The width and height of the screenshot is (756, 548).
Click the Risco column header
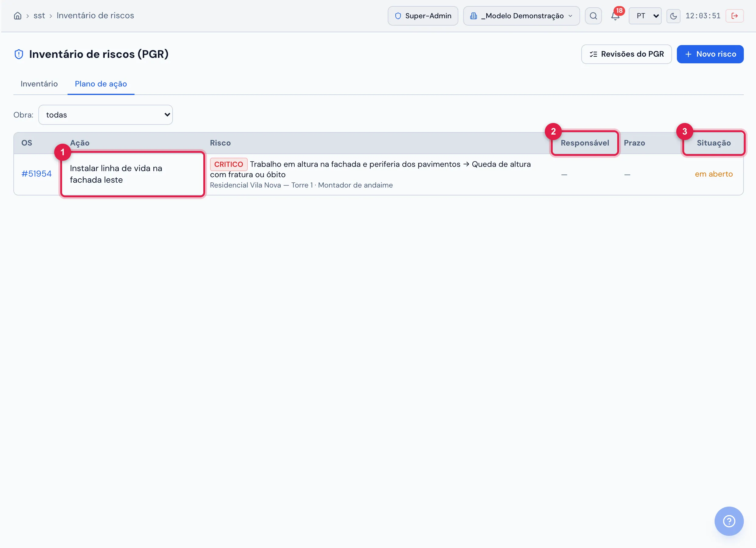(x=220, y=143)
